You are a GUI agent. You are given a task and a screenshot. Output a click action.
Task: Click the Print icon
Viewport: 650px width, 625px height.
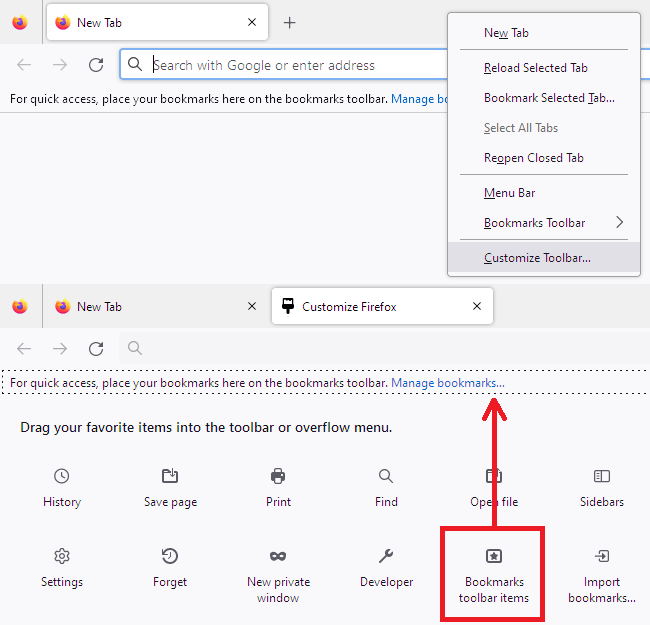(x=278, y=476)
